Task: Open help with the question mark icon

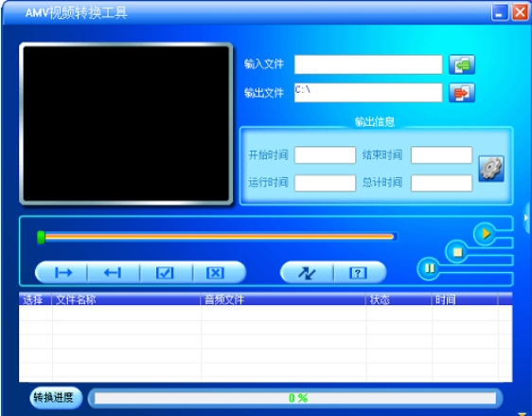Action: coord(360,273)
